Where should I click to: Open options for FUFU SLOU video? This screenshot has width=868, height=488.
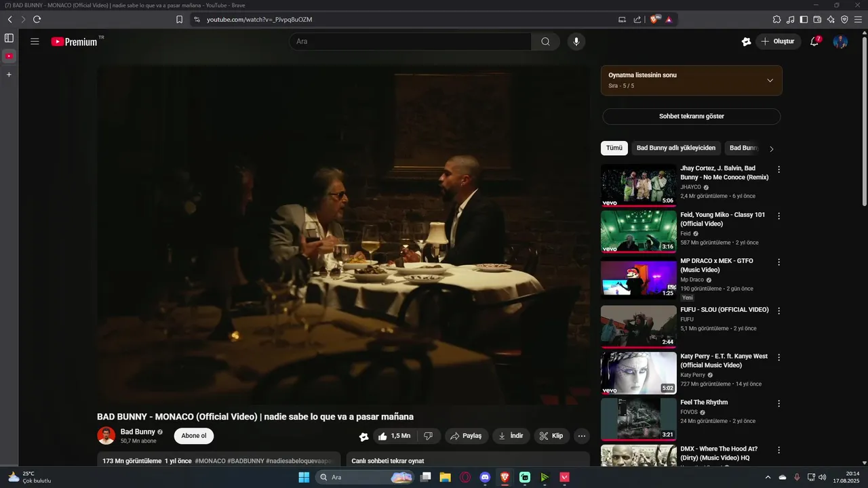(x=778, y=311)
